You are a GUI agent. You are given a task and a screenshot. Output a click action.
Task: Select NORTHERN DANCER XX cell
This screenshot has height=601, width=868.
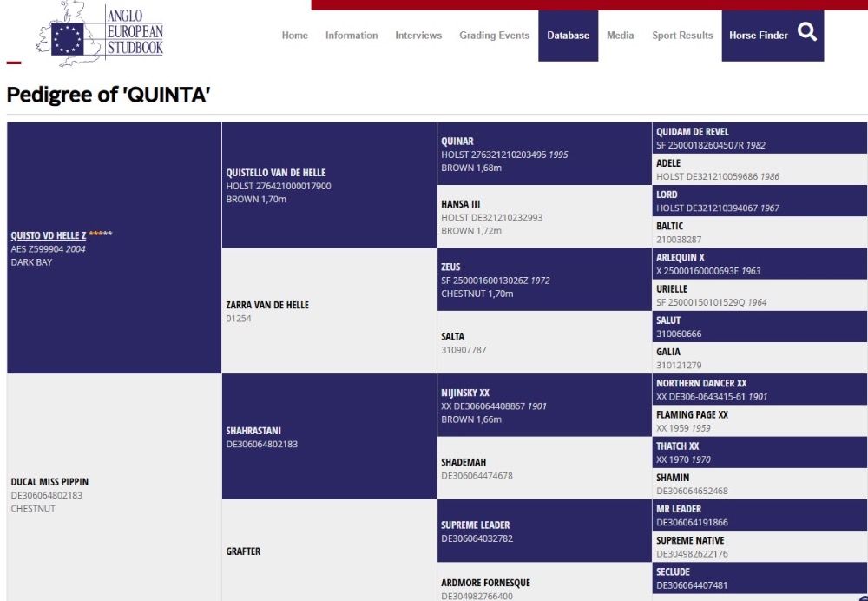click(759, 389)
